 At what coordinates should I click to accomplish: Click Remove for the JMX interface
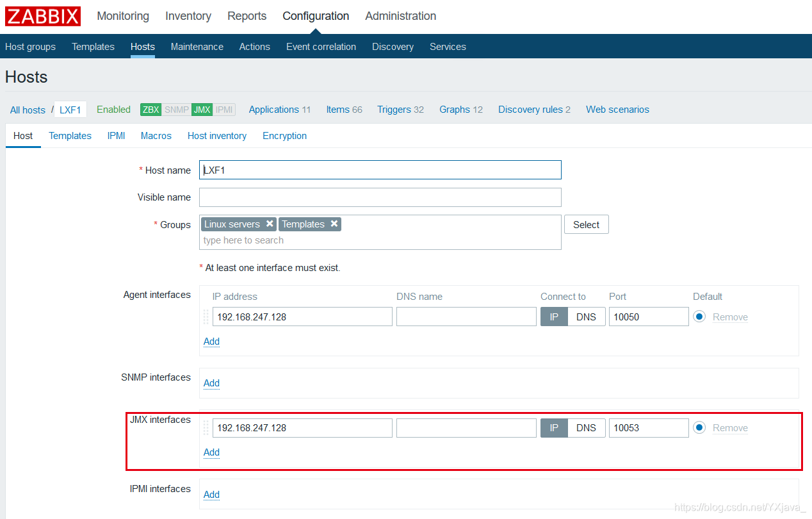(730, 428)
